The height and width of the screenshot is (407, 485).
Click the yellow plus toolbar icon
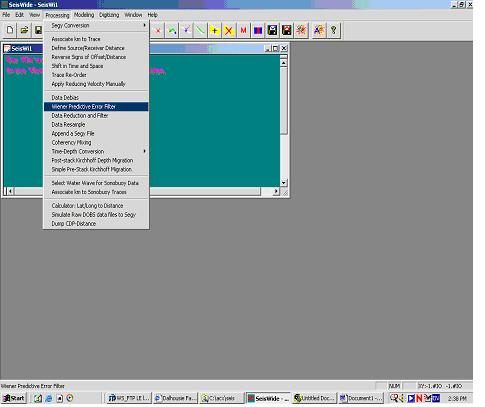[215, 31]
